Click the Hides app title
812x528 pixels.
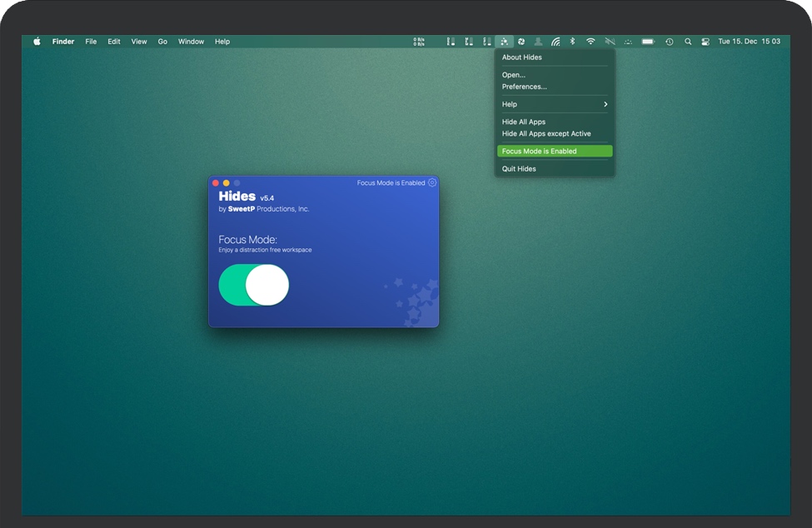click(237, 197)
